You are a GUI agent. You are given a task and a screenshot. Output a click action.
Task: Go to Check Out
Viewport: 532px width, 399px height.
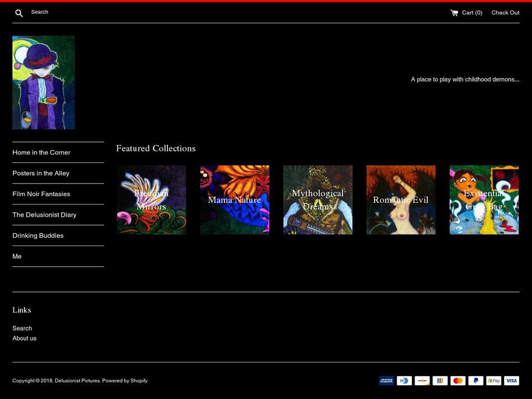click(505, 13)
